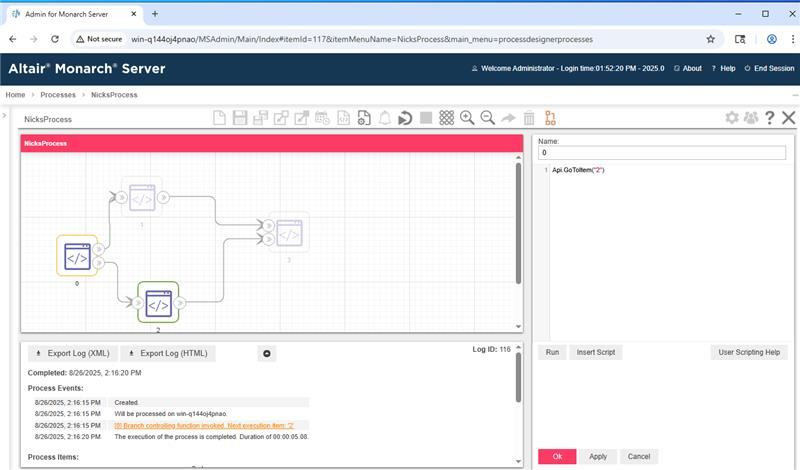The height and width of the screenshot is (470, 800).
Task: Open the browser profile icon
Action: 771,39
